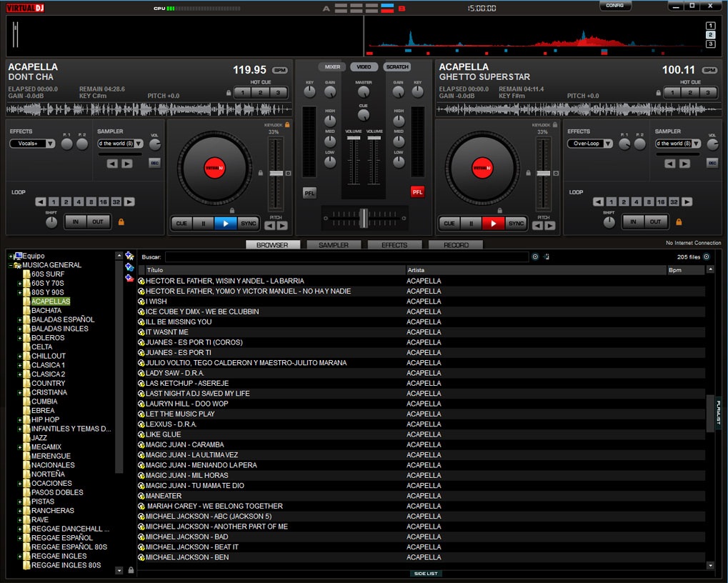Switch to the BROWSER tab
The width and height of the screenshot is (728, 583).
[x=272, y=244]
